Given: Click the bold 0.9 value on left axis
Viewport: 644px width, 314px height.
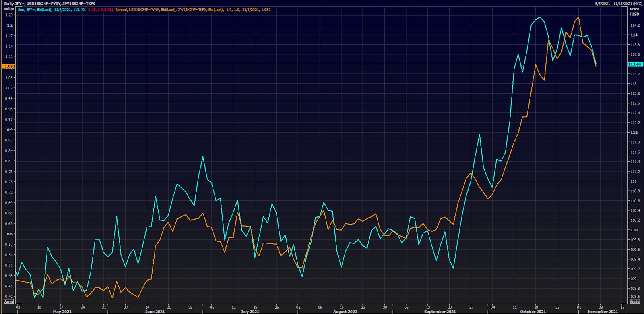Looking at the screenshot, I should [x=10, y=130].
